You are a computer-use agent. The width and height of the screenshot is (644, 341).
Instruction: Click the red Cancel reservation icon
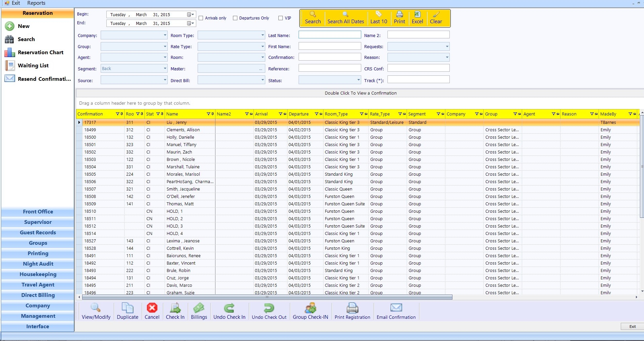coord(152,308)
